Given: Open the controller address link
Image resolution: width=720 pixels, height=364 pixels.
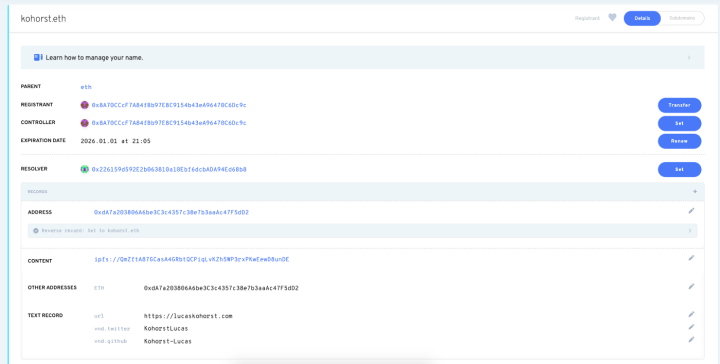Looking at the screenshot, I should click(x=169, y=123).
